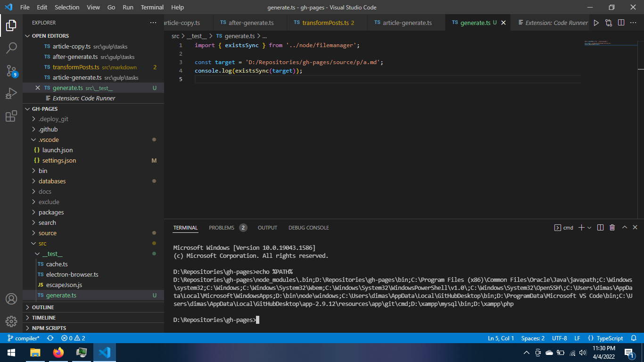Split the terminal panel
The width and height of the screenshot is (644, 362).
tap(600, 228)
